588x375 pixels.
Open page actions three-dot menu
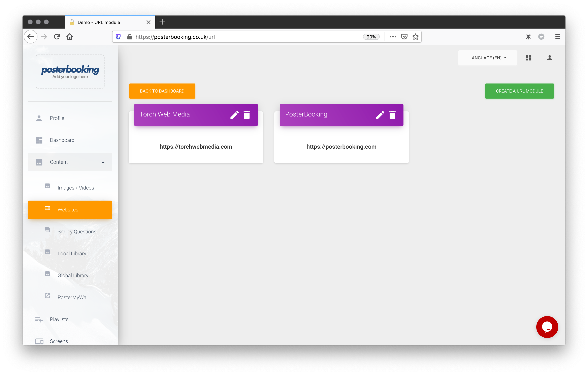click(393, 37)
